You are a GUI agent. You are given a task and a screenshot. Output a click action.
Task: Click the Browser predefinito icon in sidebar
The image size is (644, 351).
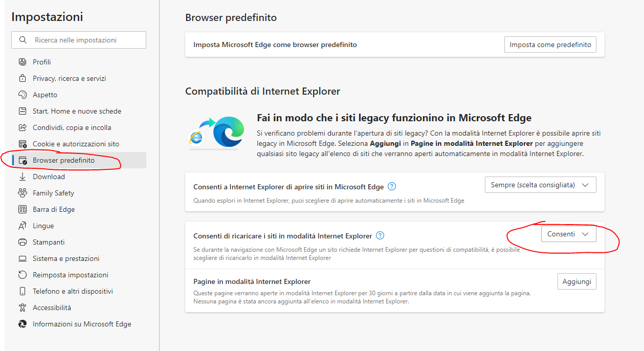coord(23,160)
